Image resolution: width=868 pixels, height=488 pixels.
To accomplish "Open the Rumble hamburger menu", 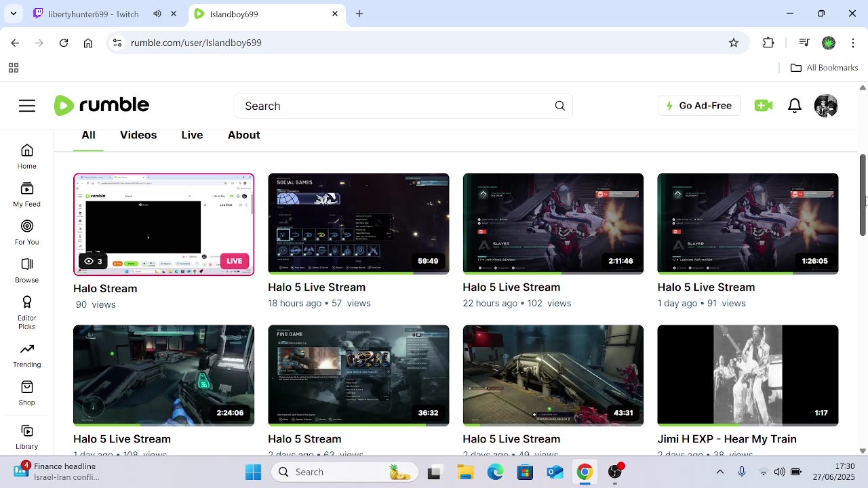I will pyautogui.click(x=27, y=106).
